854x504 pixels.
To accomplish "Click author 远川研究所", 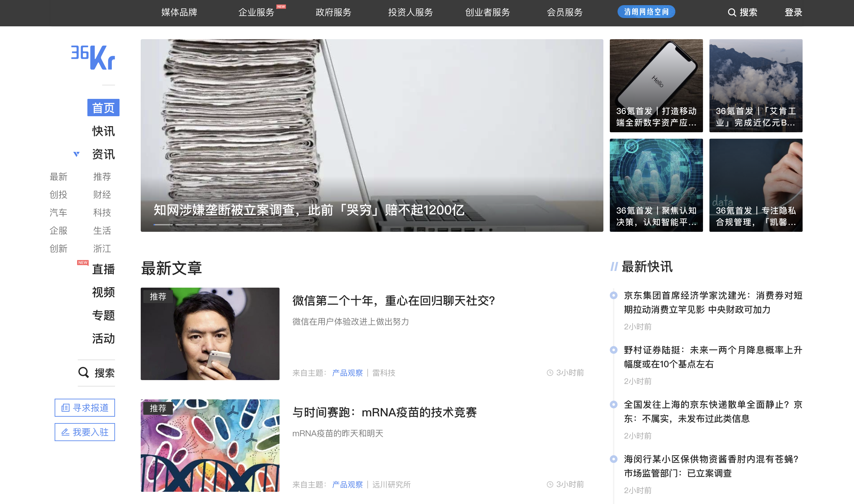I will coord(391,485).
